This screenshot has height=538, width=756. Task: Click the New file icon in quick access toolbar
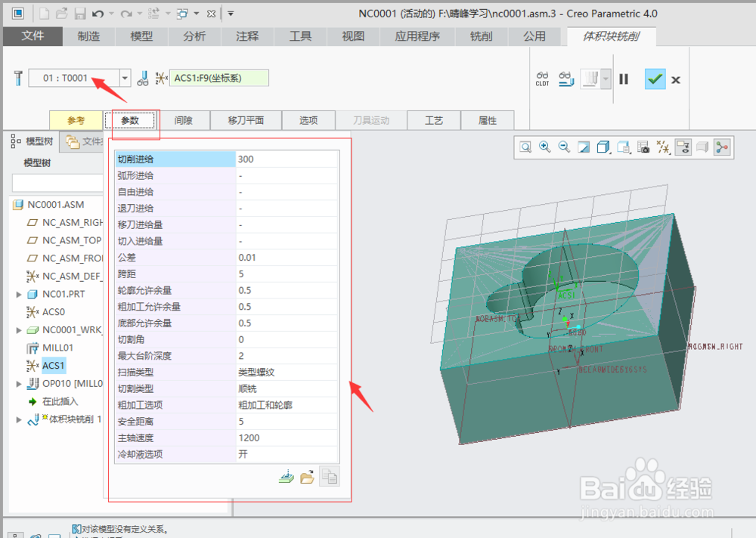click(x=45, y=14)
